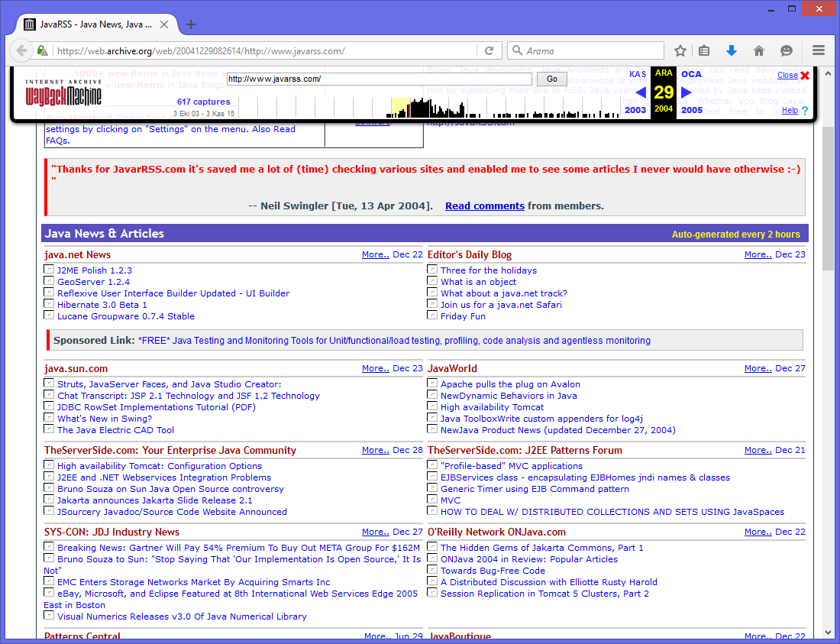Viewport: 840px width, 644px height.
Task: Close the JavaRSS tab
Action: pyautogui.click(x=164, y=24)
